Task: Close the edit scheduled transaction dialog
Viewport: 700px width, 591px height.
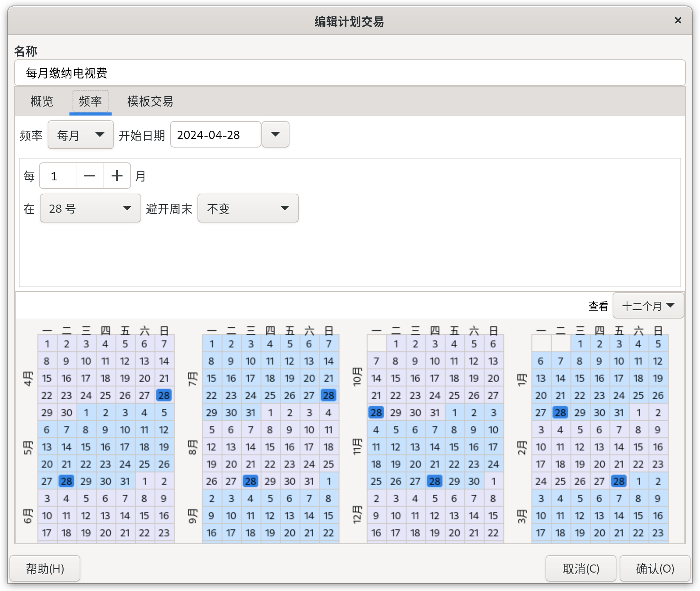Action: pos(678,20)
